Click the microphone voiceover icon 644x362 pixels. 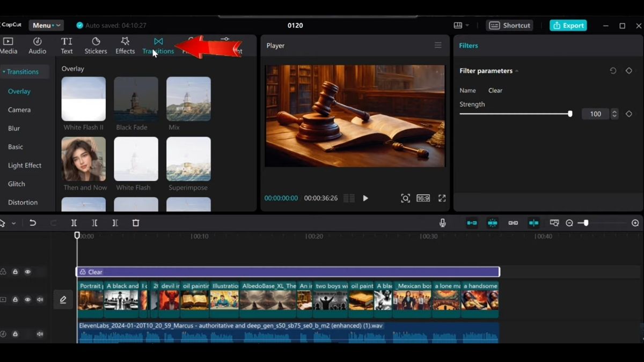click(x=442, y=223)
